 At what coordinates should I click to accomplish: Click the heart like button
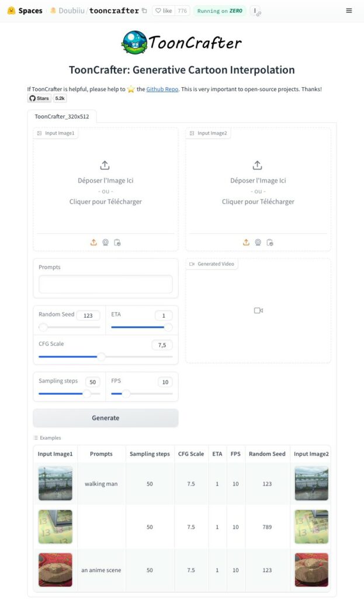click(x=162, y=11)
